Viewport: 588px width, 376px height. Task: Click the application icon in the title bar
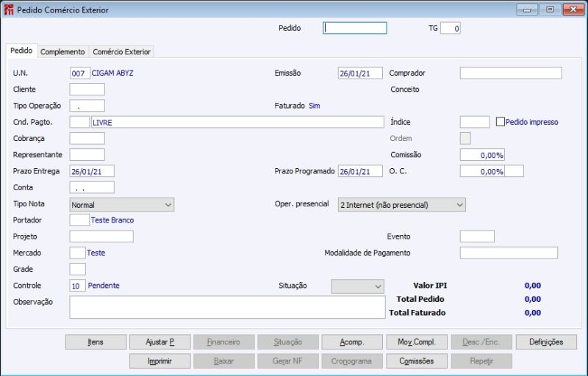(8, 10)
